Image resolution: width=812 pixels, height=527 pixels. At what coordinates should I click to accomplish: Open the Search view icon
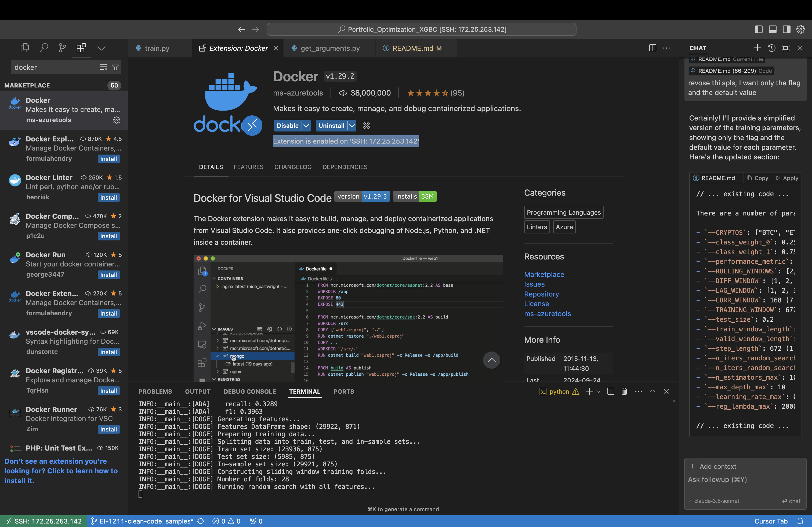click(43, 48)
